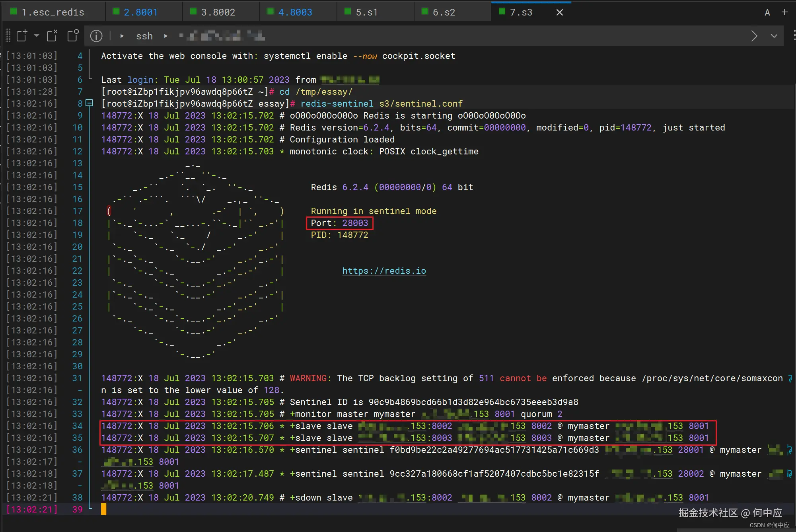Open session info circle icon
This screenshot has height=532, width=796.
[96, 36]
